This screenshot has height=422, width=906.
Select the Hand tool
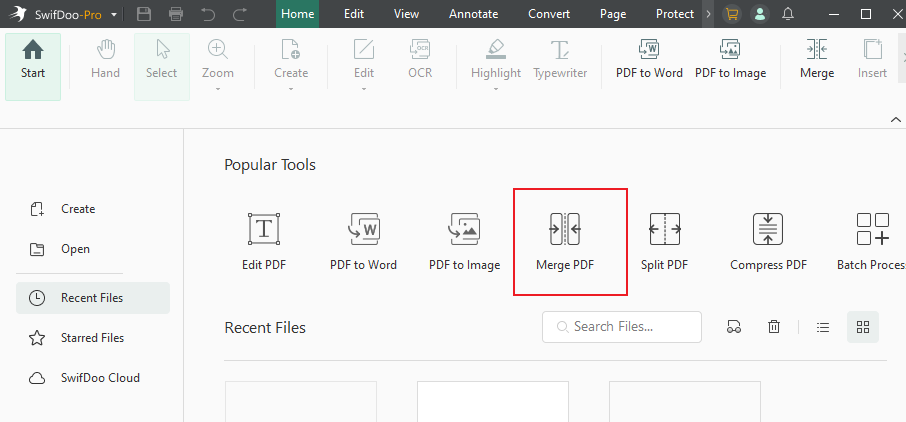105,60
